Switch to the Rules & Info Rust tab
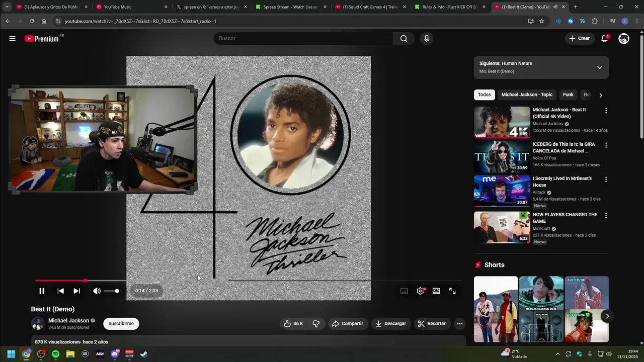 pyautogui.click(x=450, y=7)
